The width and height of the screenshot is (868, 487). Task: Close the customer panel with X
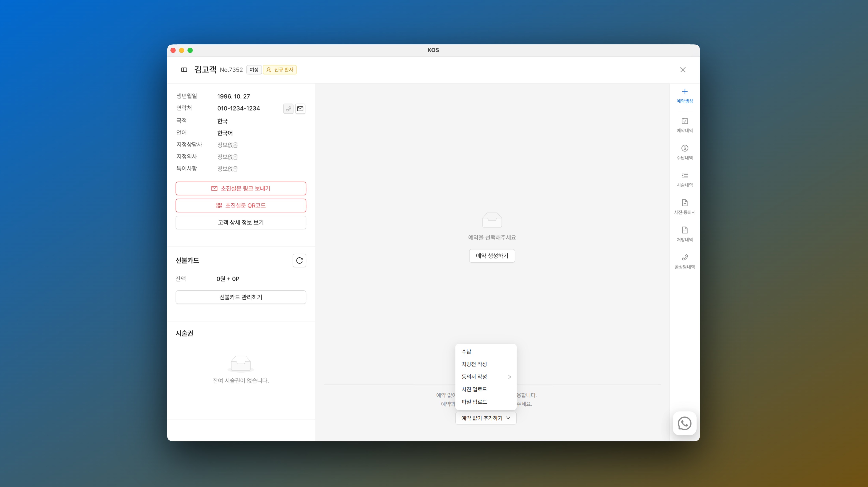683,70
